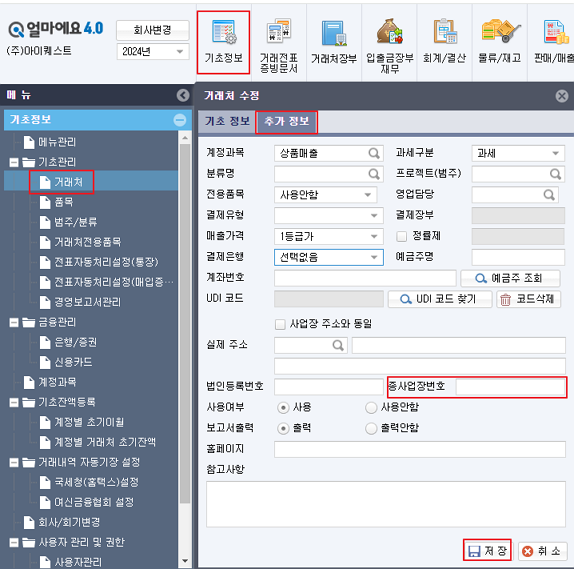The image size is (574, 569).
Task: Click the UDI 코드 찾기 button
Action: pos(440,300)
